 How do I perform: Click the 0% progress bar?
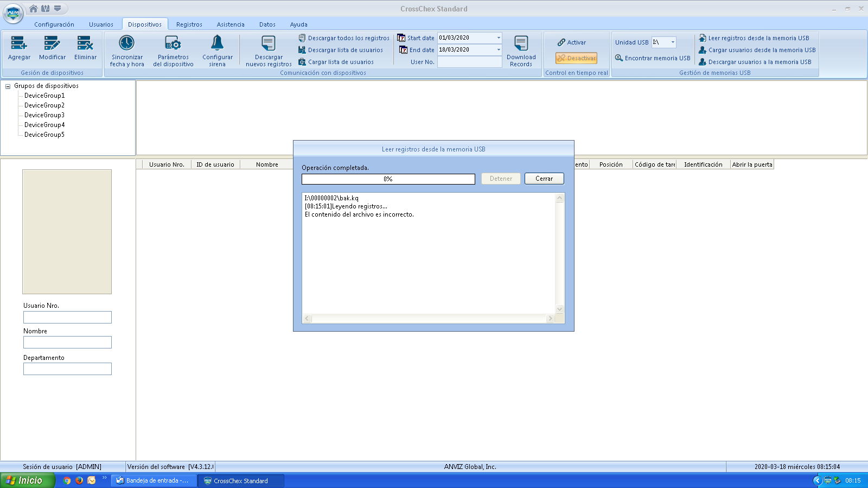coord(388,179)
